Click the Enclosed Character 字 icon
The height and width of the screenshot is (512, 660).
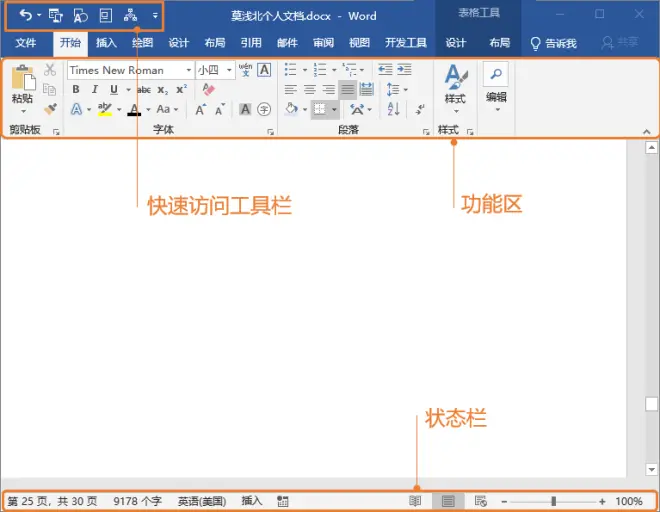point(264,109)
